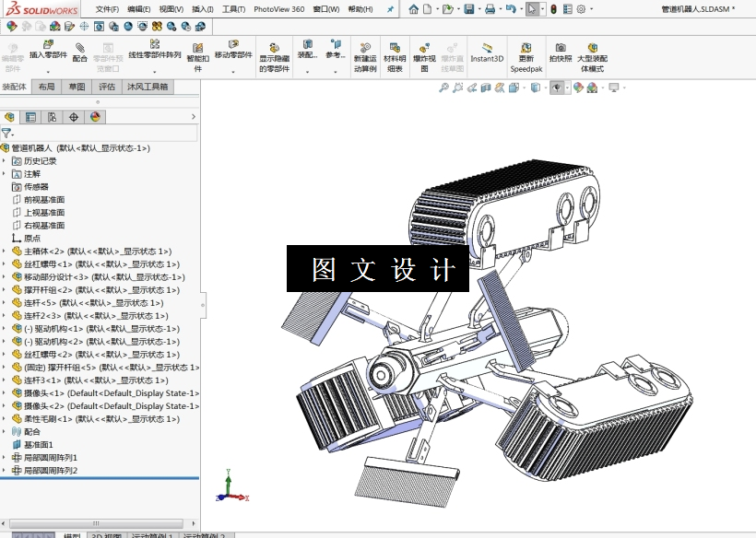Open the DimXpertManager crosshair tab icon
The width and height of the screenshot is (756, 538).
tap(73, 117)
